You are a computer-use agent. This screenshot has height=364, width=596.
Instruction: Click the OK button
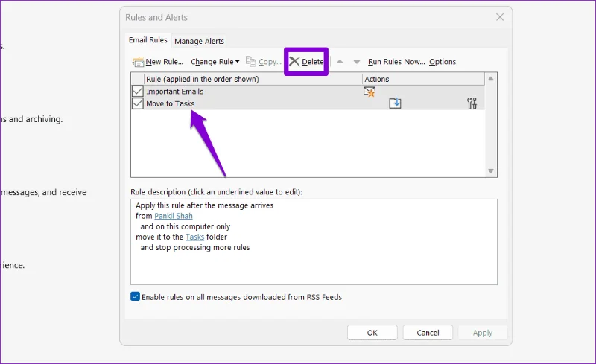(x=372, y=333)
